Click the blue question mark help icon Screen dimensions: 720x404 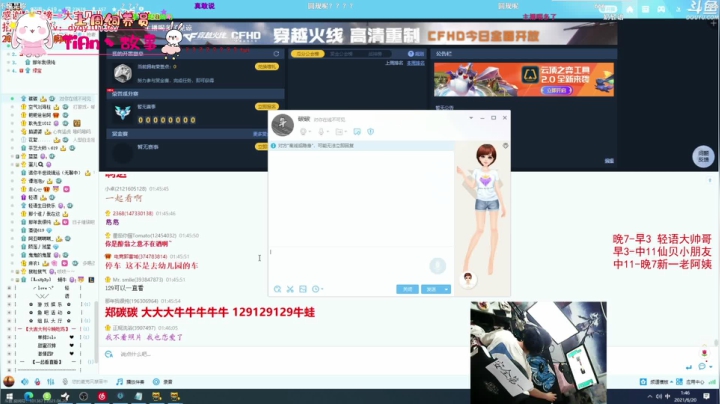411,54
